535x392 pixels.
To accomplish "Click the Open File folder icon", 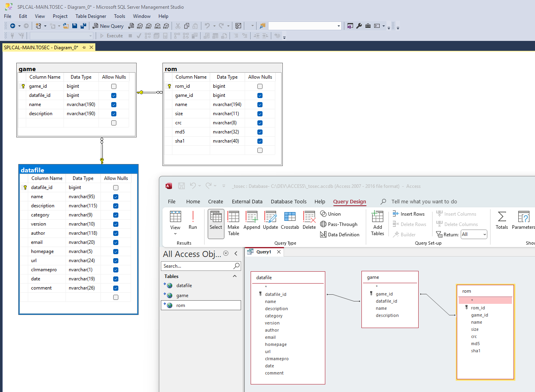I will pyautogui.click(x=66, y=26).
